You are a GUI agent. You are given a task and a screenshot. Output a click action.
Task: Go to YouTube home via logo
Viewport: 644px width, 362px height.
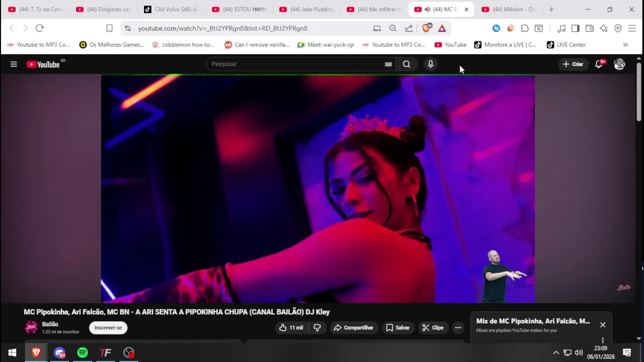tap(43, 64)
